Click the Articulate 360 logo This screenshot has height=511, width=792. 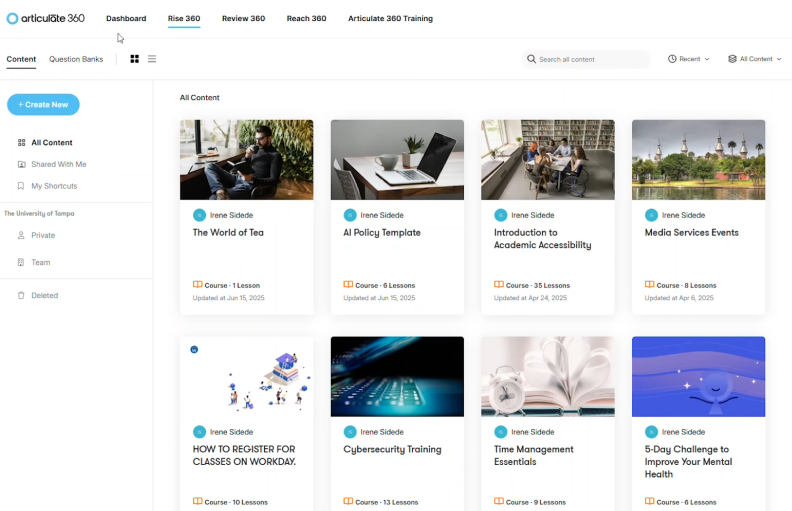click(x=45, y=18)
